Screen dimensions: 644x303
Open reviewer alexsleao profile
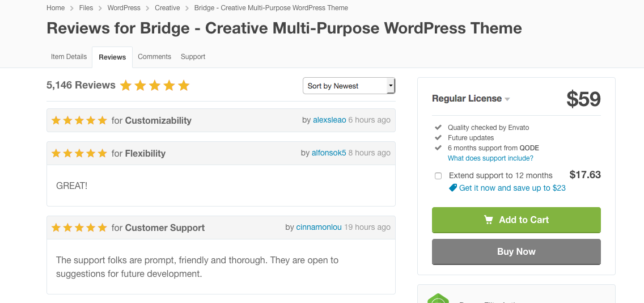click(x=329, y=120)
